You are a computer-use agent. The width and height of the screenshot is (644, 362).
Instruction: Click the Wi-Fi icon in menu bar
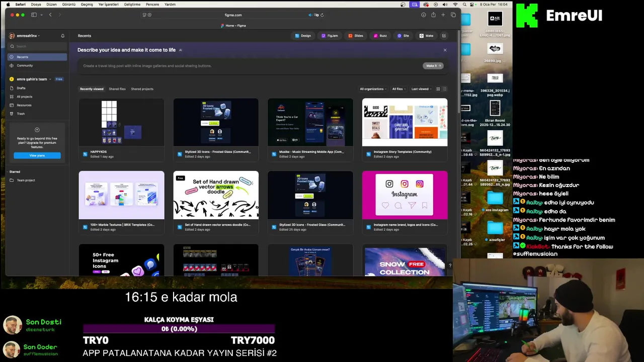(456, 5)
